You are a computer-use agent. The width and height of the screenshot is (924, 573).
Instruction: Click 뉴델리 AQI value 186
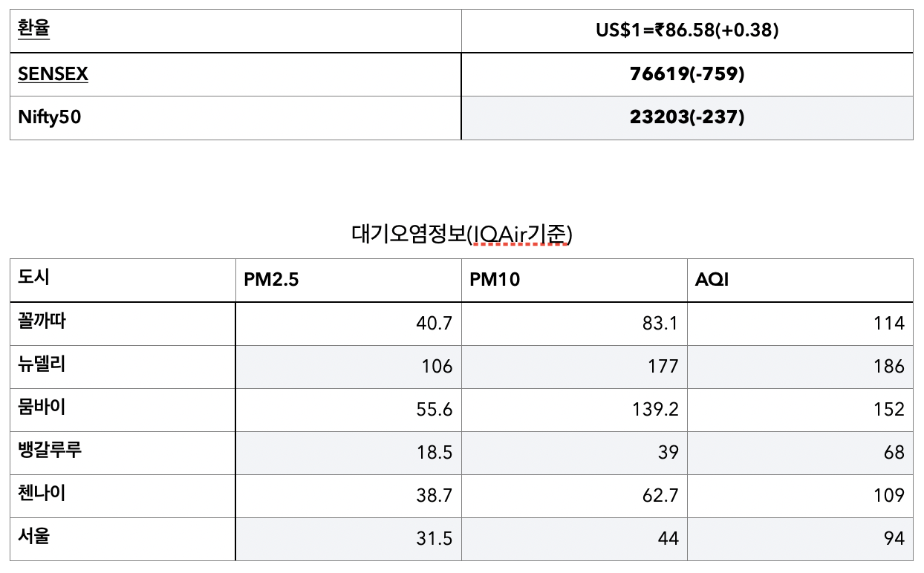pos(890,366)
